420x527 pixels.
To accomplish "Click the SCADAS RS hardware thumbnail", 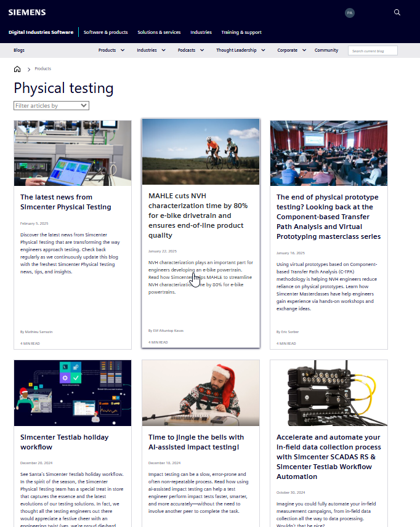I will point(328,393).
